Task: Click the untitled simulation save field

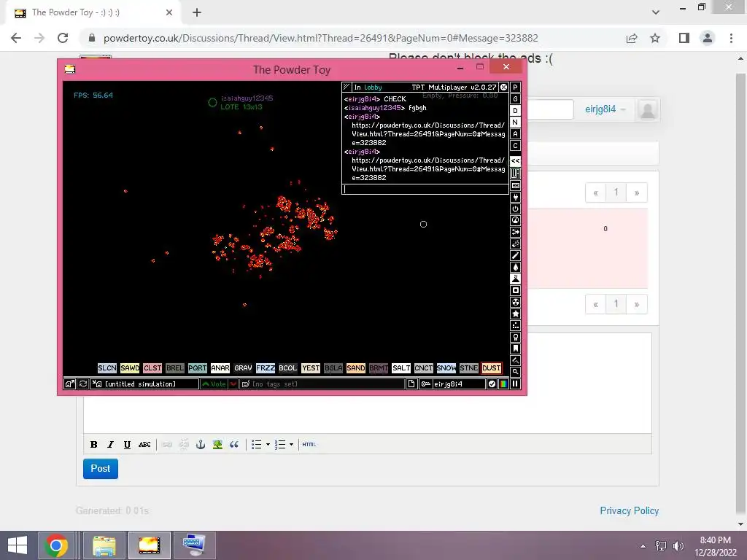Action: point(144,384)
